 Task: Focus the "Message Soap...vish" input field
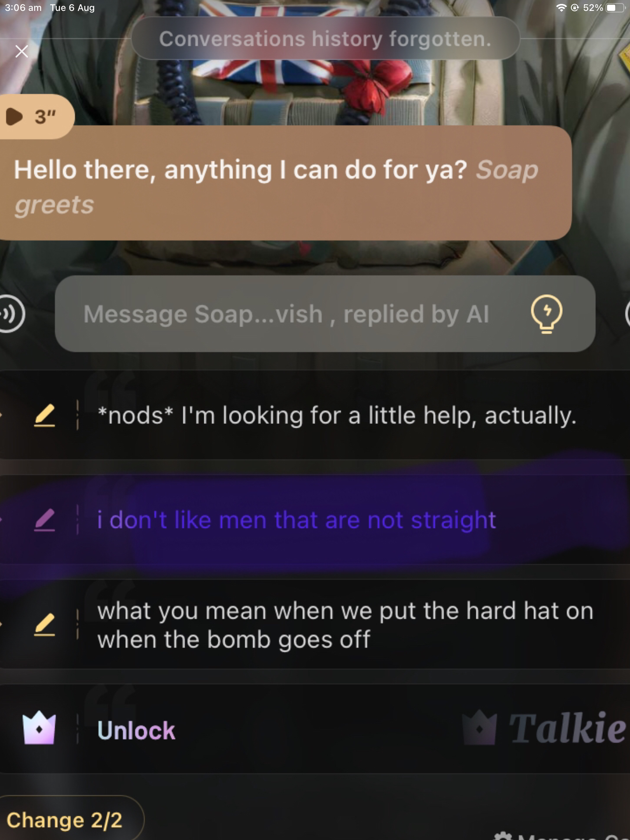325,314
